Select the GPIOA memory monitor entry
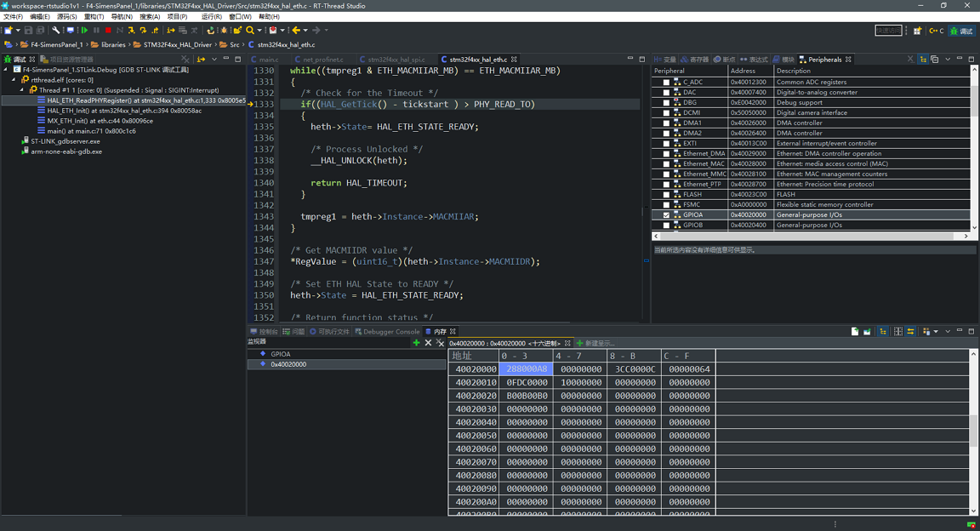 347,354
